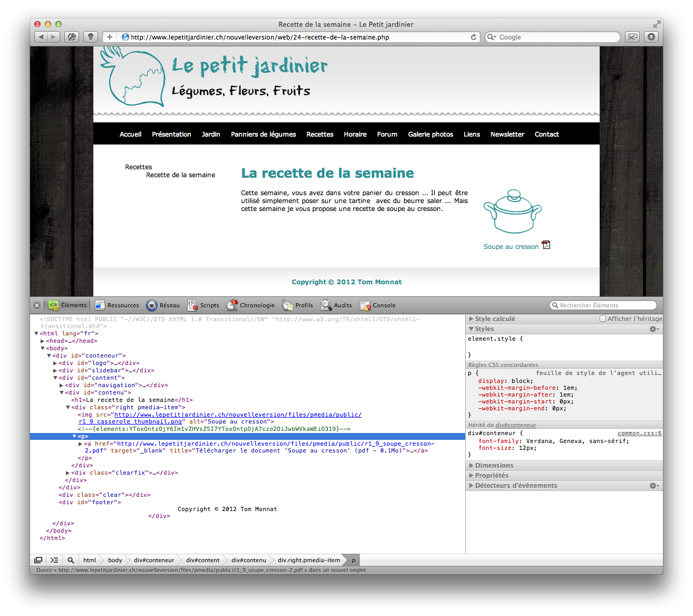Open the Chronologie tab
The image size is (693, 616).
point(251,305)
